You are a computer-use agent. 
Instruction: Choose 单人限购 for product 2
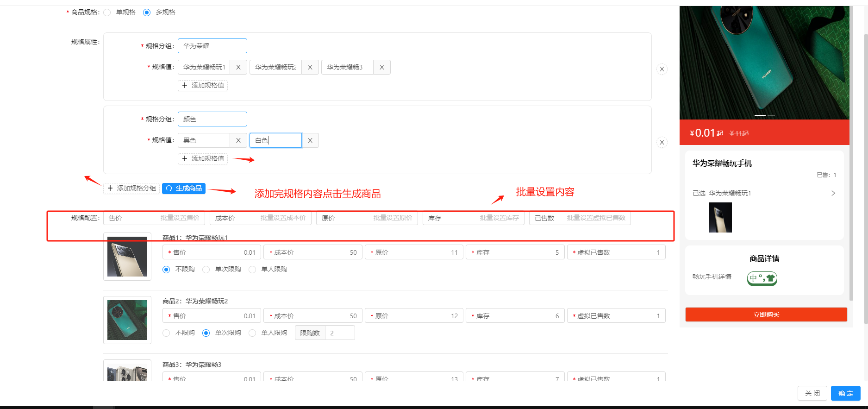point(252,333)
